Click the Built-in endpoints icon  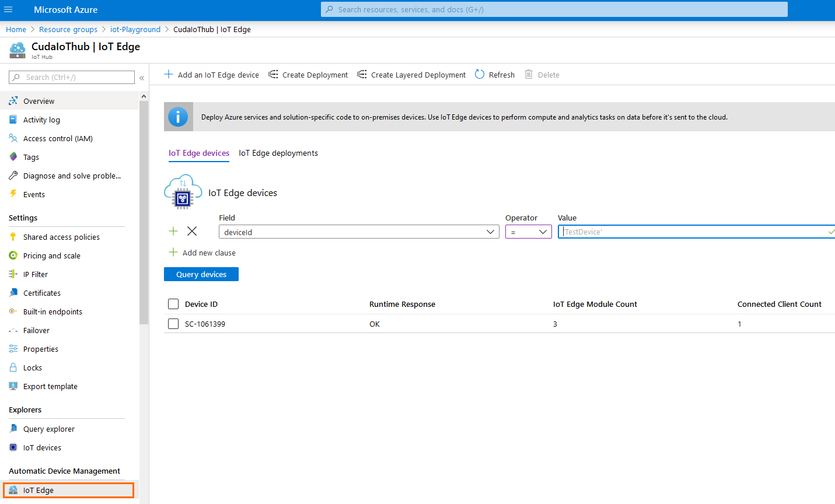13,311
